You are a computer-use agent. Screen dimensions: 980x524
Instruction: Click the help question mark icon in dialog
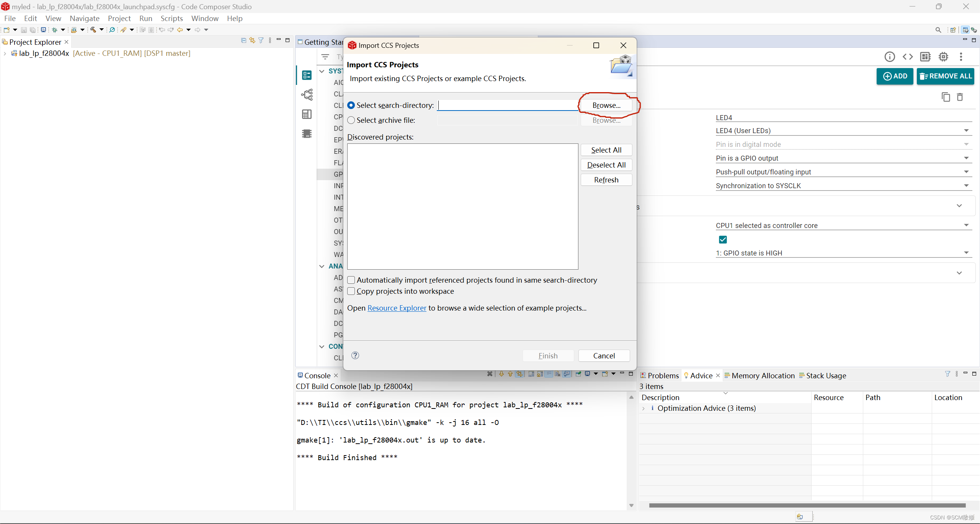click(355, 355)
